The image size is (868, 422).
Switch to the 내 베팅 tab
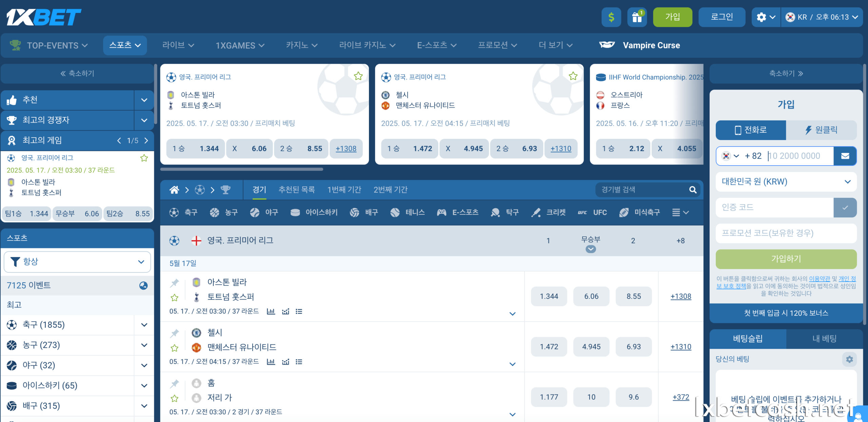[x=824, y=339]
